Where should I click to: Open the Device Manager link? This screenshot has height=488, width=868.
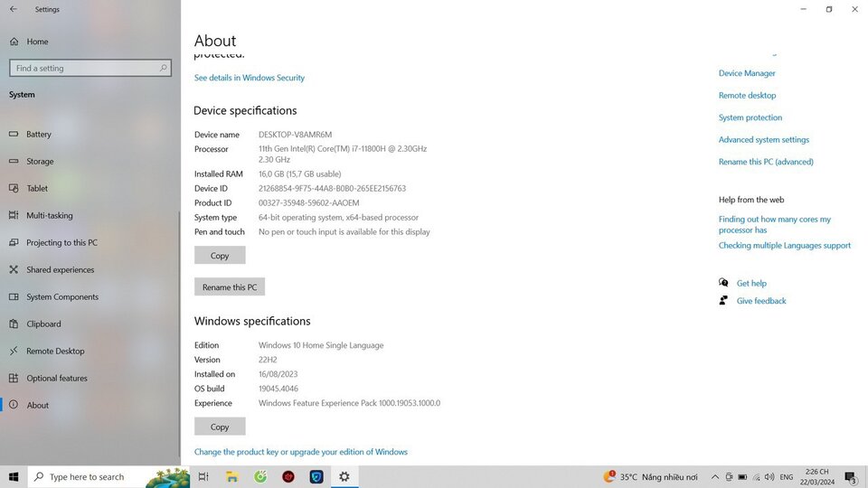(x=747, y=73)
